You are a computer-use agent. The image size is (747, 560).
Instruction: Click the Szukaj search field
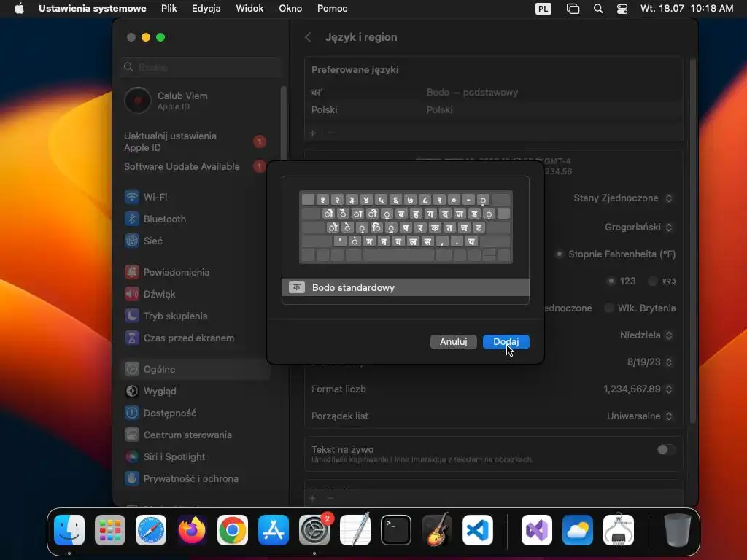point(201,67)
